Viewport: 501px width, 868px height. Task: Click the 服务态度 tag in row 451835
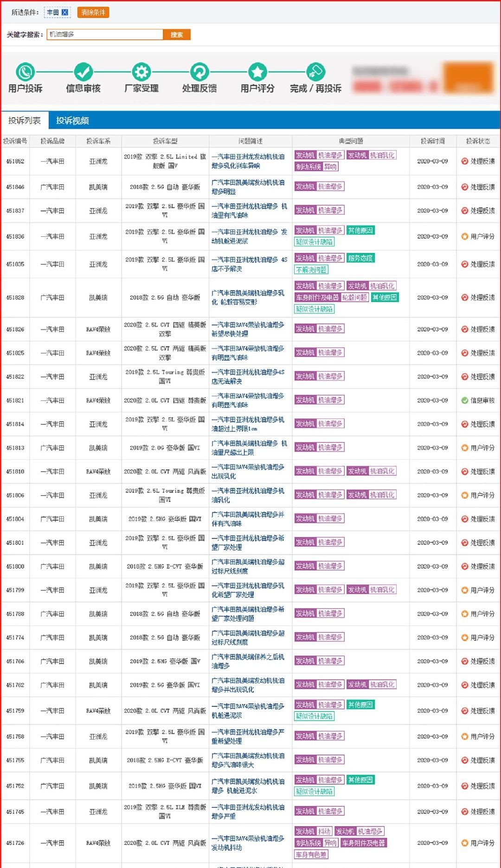[360, 258]
